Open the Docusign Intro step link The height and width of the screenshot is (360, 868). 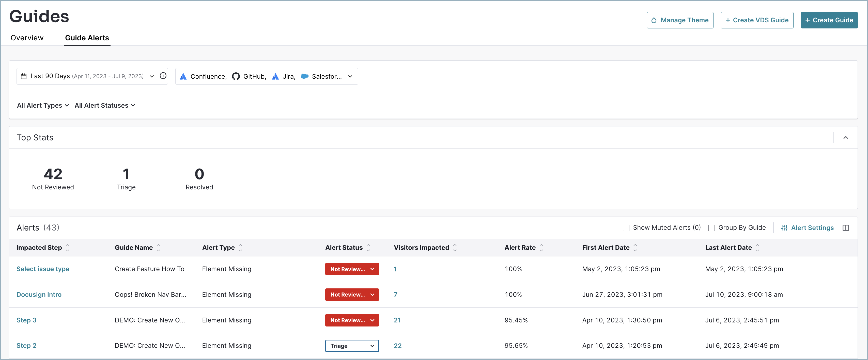[x=39, y=294]
